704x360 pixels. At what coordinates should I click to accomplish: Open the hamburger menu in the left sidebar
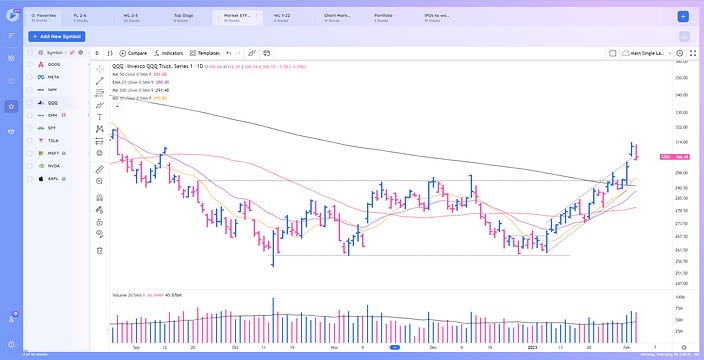(11, 35)
